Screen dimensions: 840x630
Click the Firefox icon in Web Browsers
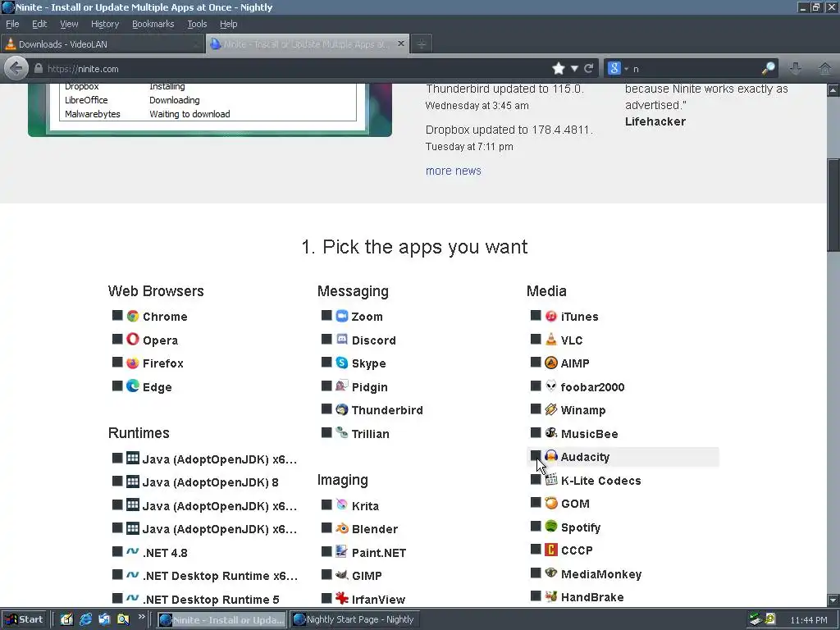pos(133,363)
